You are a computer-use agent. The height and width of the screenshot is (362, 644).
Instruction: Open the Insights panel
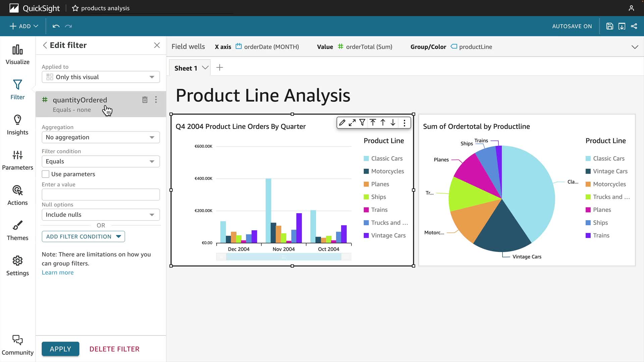[17, 125]
